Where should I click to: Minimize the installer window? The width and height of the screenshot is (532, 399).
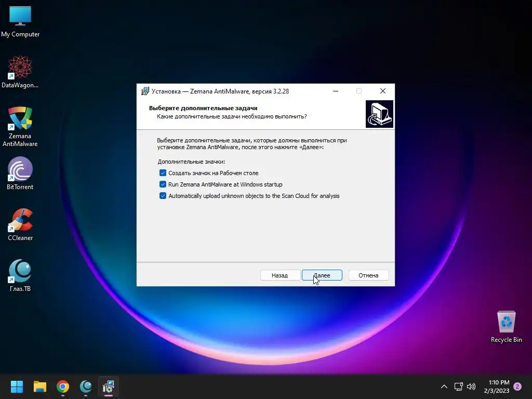tap(336, 91)
